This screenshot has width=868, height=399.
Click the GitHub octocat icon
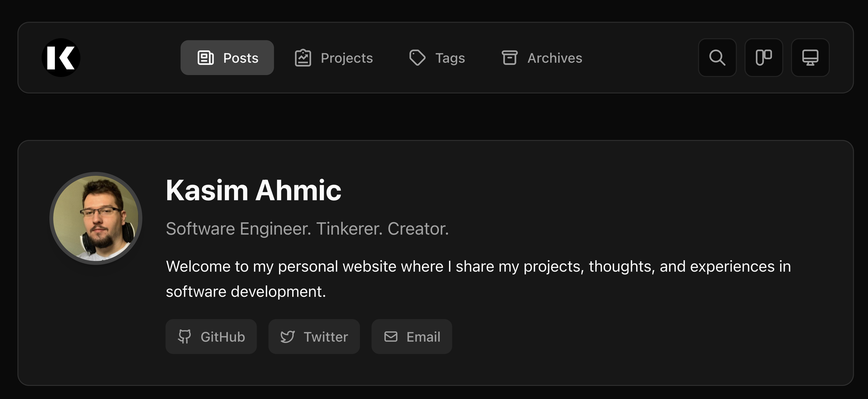185,336
